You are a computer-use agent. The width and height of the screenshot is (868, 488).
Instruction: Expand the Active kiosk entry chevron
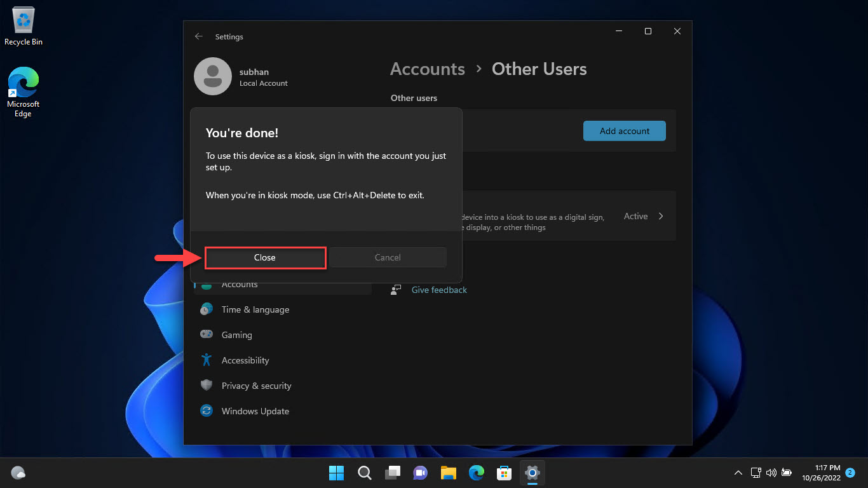click(661, 216)
